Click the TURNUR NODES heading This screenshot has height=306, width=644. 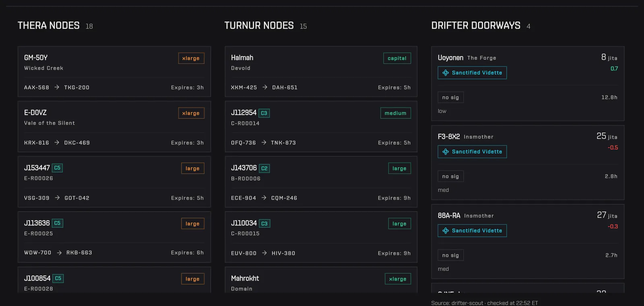coord(259,26)
